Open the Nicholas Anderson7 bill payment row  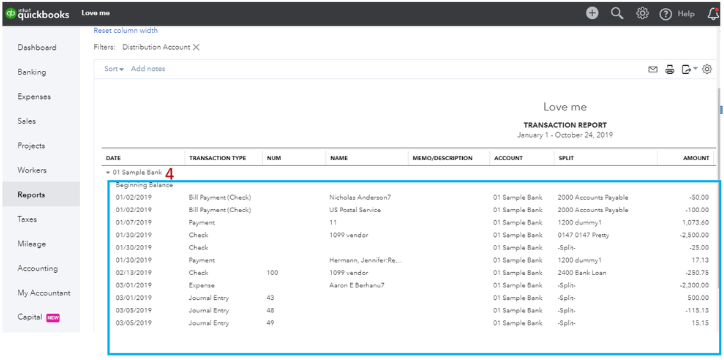(412, 197)
